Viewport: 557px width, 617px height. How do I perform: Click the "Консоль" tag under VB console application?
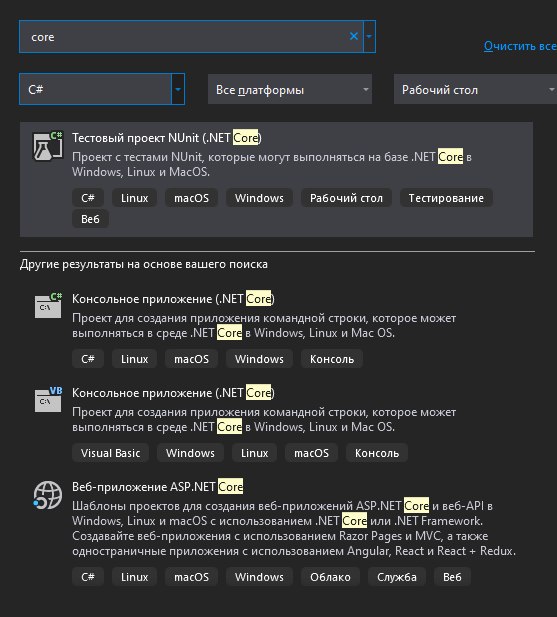[x=377, y=453]
